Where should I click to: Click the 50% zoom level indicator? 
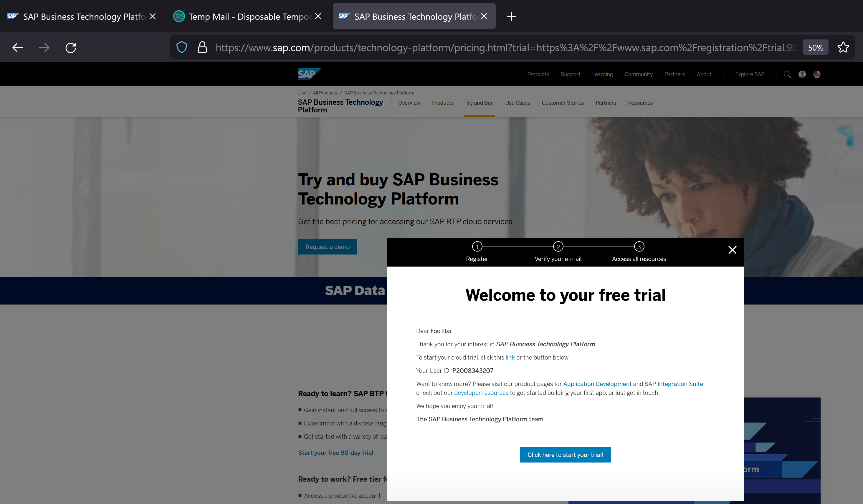click(x=815, y=48)
